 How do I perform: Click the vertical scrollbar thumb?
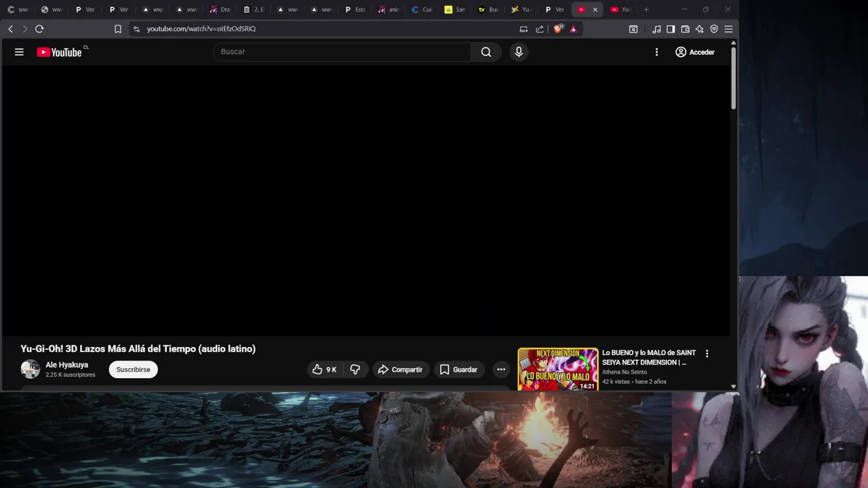[x=733, y=78]
